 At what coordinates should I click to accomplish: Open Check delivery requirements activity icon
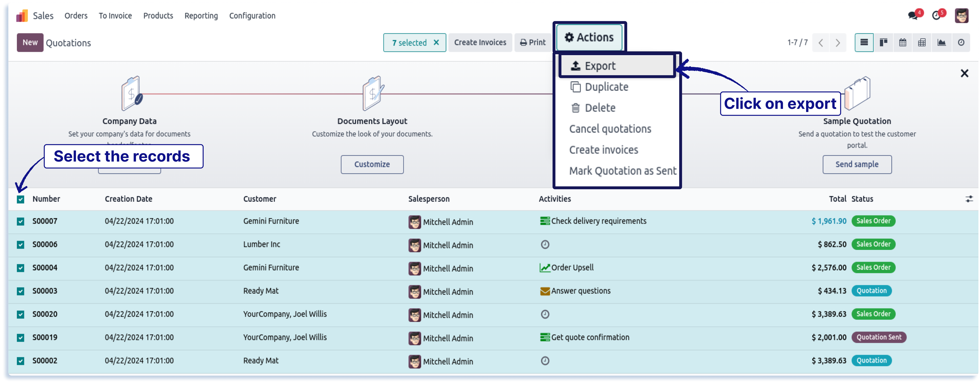click(545, 221)
